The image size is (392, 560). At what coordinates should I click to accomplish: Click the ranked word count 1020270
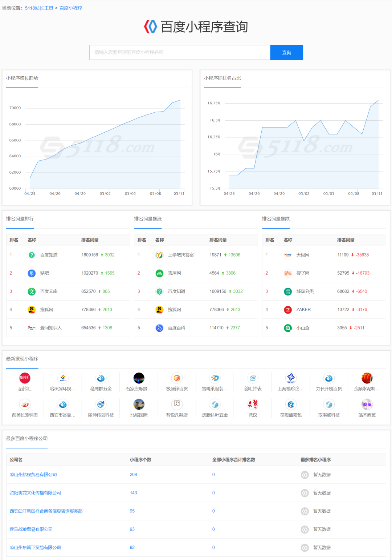[x=90, y=273]
